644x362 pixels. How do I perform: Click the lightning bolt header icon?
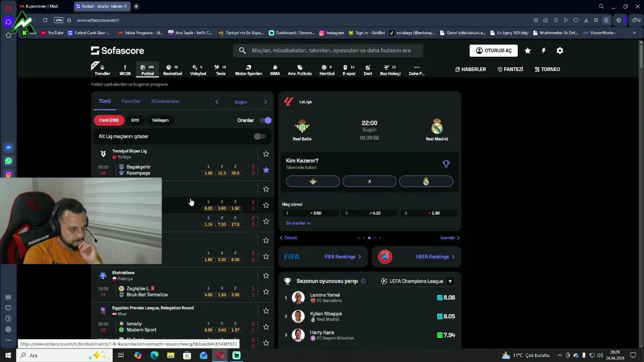click(543, 51)
